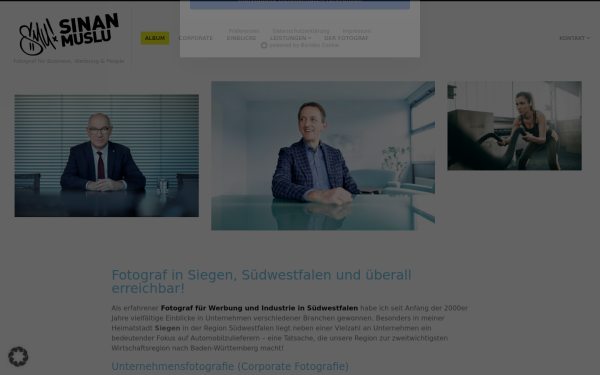
Task: Expand the KONTAKT dropdown
Action: [574, 38]
